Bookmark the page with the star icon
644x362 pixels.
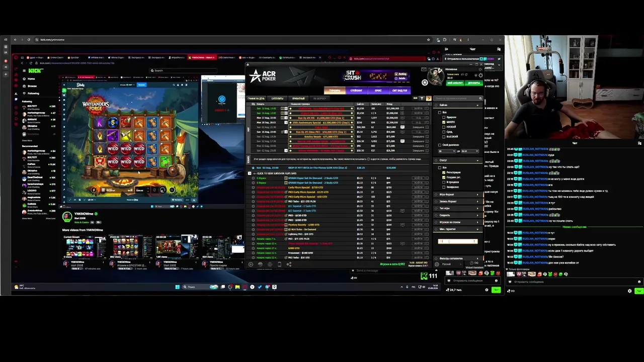pyautogui.click(x=429, y=40)
